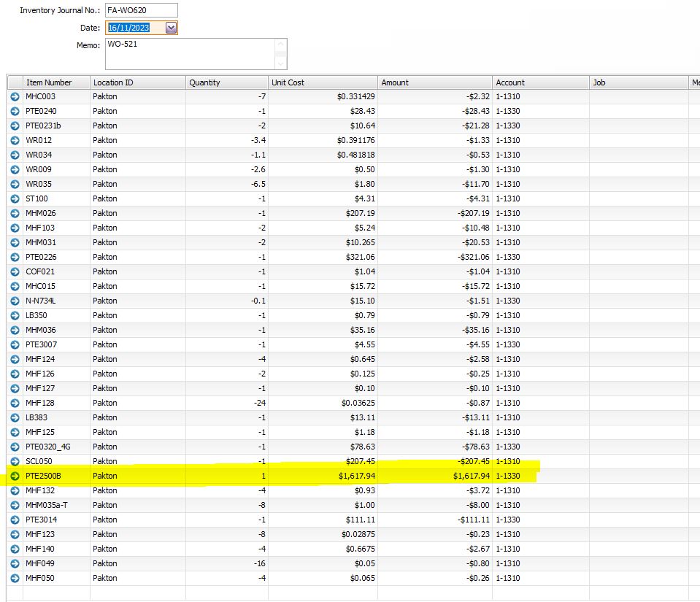Select the PTE2500B item number cell
Viewport: 700px width, 602px height.
point(56,476)
